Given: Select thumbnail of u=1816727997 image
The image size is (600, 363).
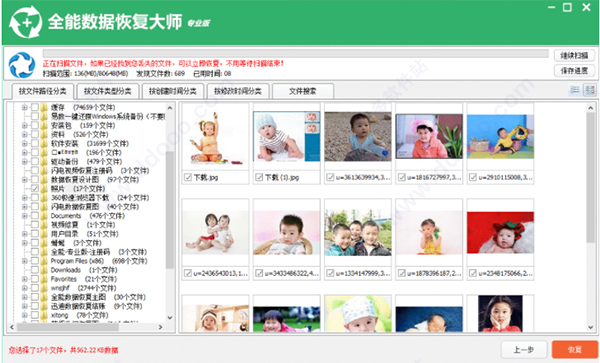Looking at the screenshot, I should tap(429, 137).
